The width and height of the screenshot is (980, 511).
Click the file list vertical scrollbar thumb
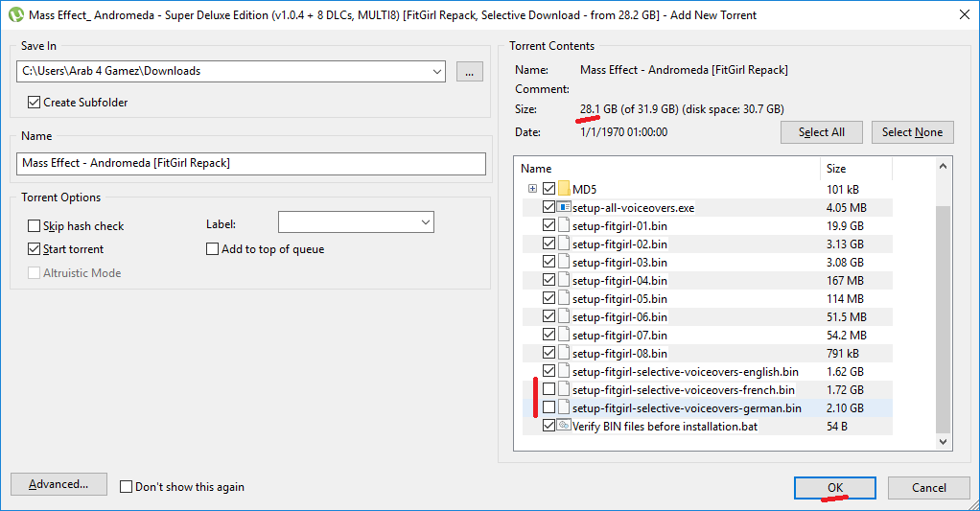[x=944, y=318]
